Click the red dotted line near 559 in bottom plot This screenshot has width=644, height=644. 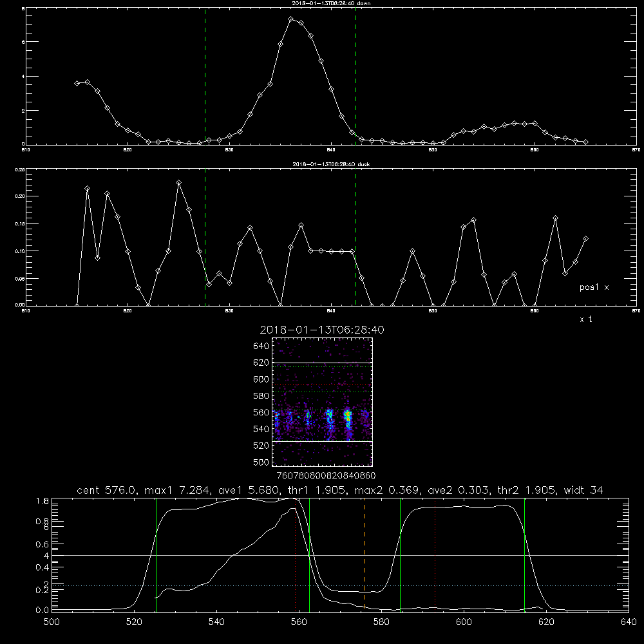(296, 554)
